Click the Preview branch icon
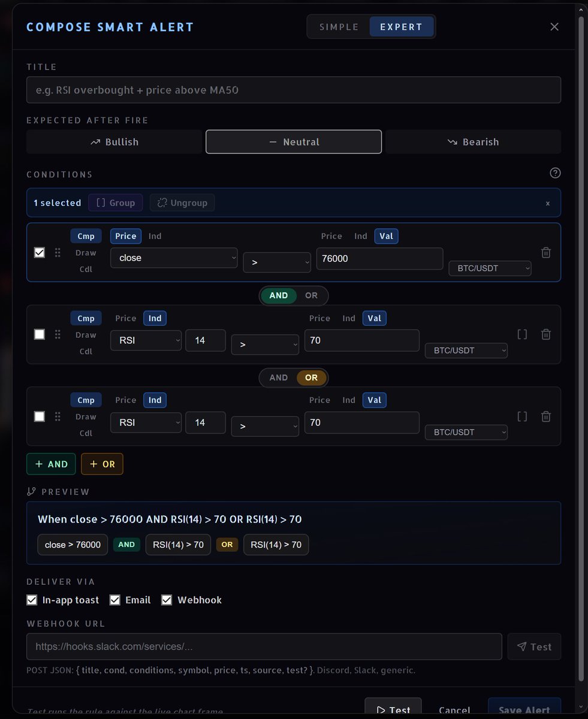This screenshot has height=719, width=588. tap(32, 492)
